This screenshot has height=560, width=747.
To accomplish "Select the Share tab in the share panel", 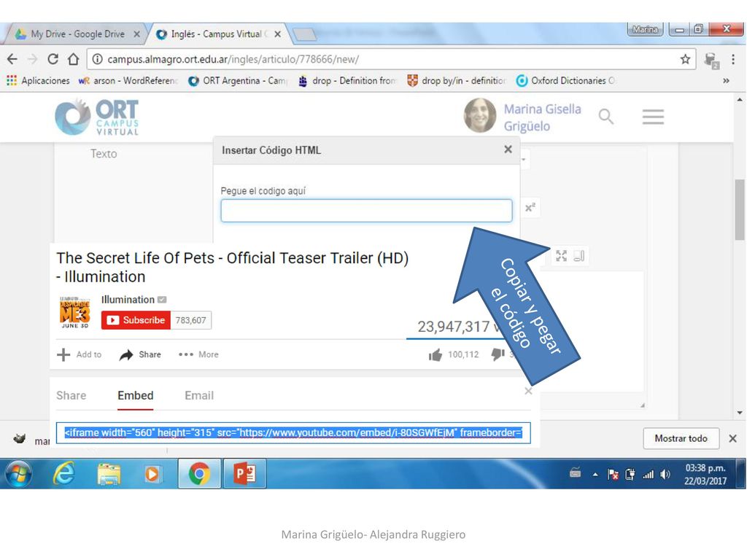I will click(x=71, y=395).
